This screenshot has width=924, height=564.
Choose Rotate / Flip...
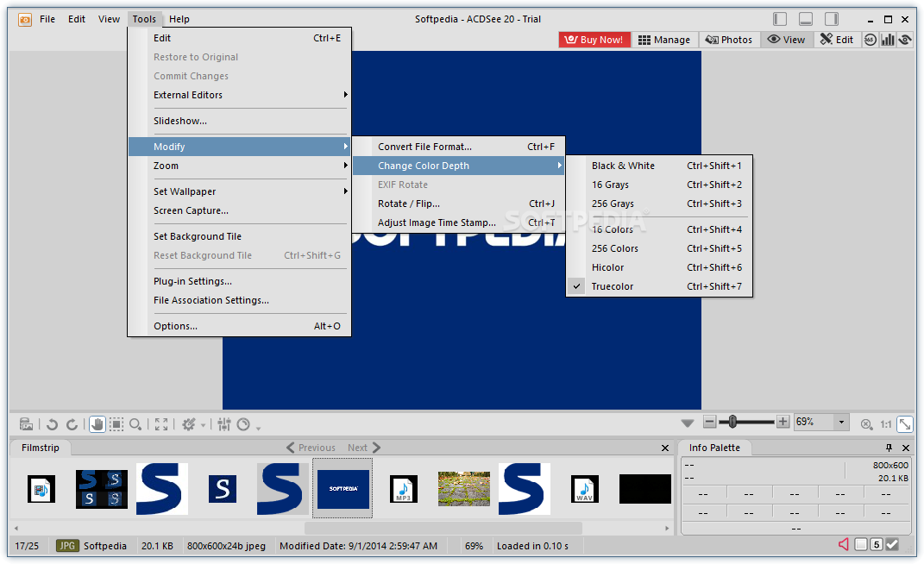coord(458,204)
